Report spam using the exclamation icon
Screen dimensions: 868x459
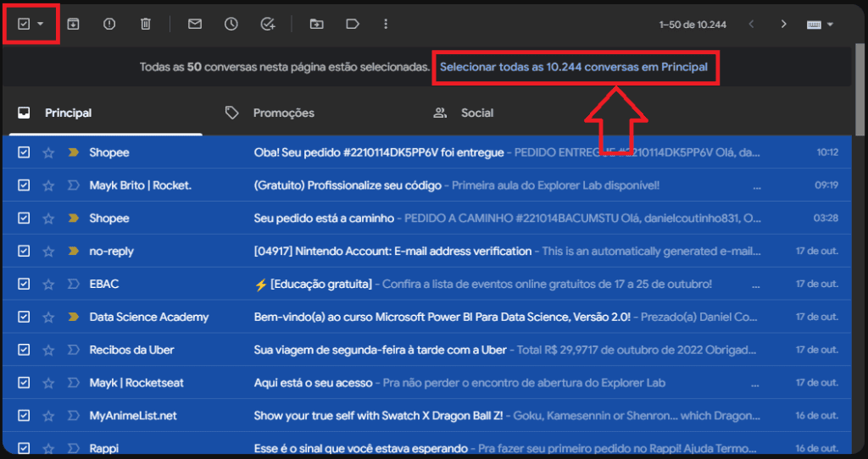click(x=109, y=24)
